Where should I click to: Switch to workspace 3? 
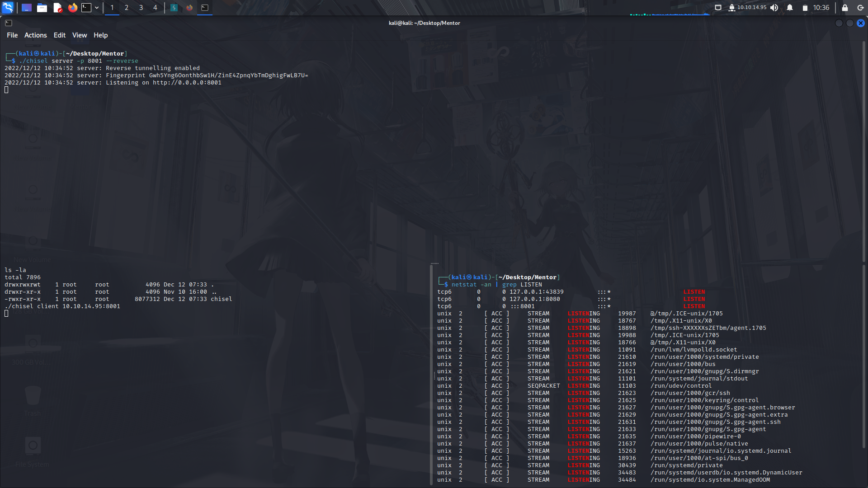141,8
